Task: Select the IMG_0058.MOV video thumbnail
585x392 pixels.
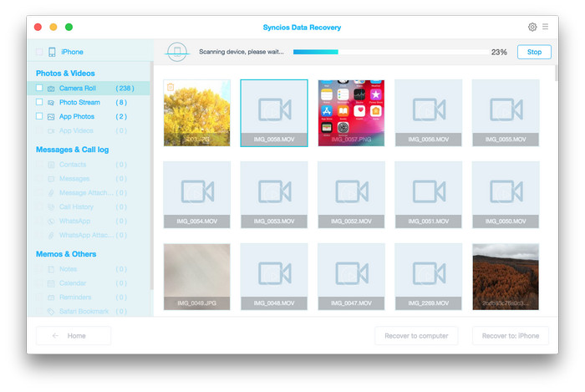Action: pos(274,113)
